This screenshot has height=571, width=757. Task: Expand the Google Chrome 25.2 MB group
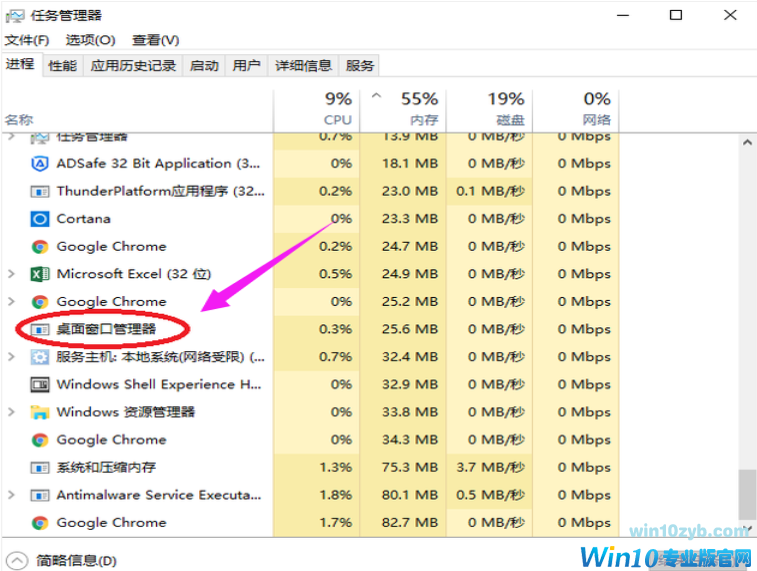click(12, 301)
